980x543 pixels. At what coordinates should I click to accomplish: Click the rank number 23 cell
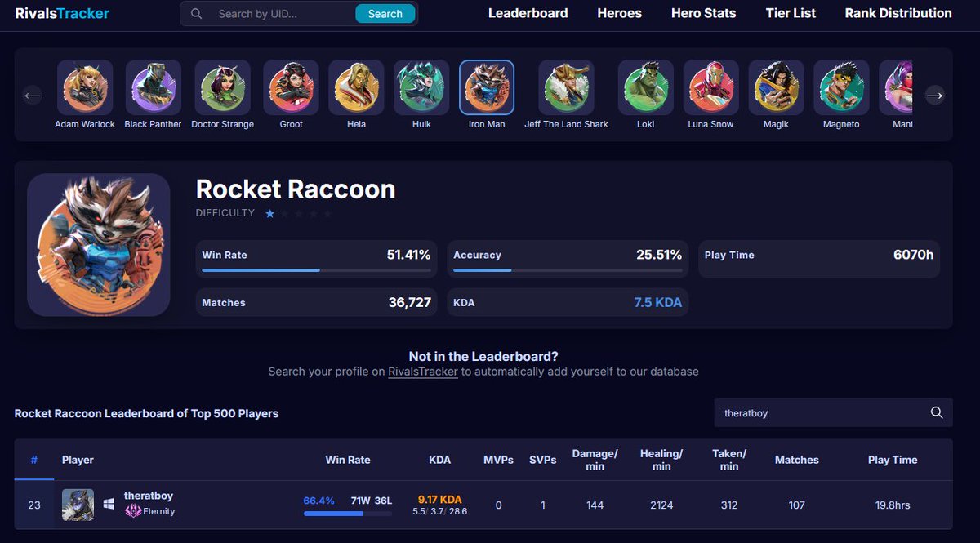34,505
